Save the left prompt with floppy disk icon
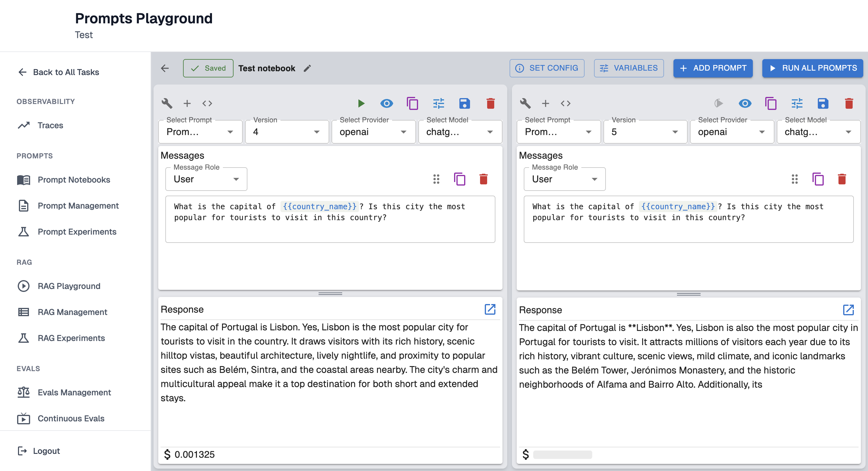Screen dimensions: 868x471 (x=464, y=103)
